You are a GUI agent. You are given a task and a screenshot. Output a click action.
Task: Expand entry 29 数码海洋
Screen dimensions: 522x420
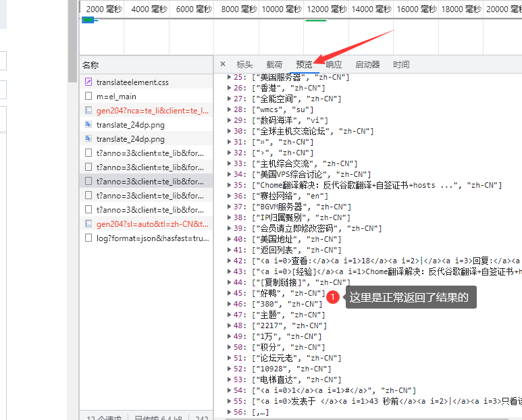click(x=229, y=120)
